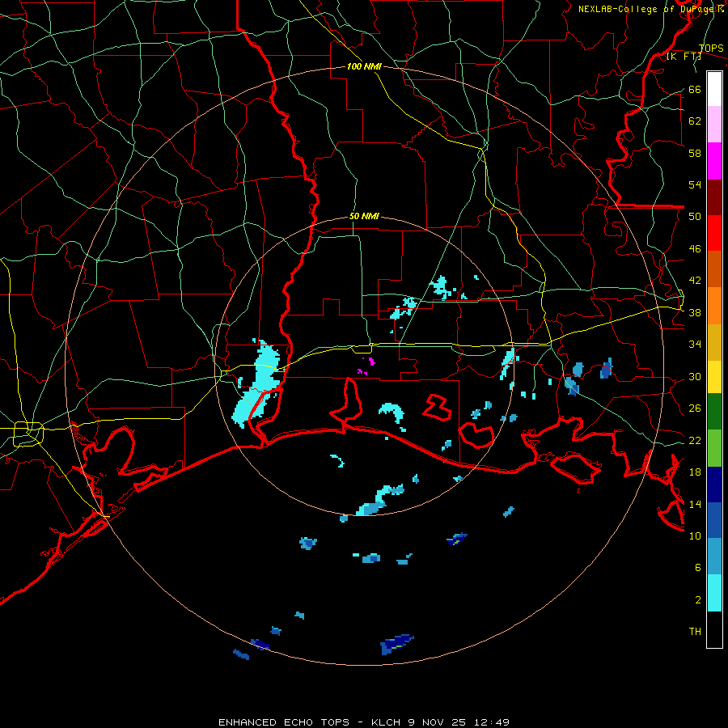The height and width of the screenshot is (728, 728).
Task: Click the "KLCH" station identifier
Action: [x=387, y=722]
